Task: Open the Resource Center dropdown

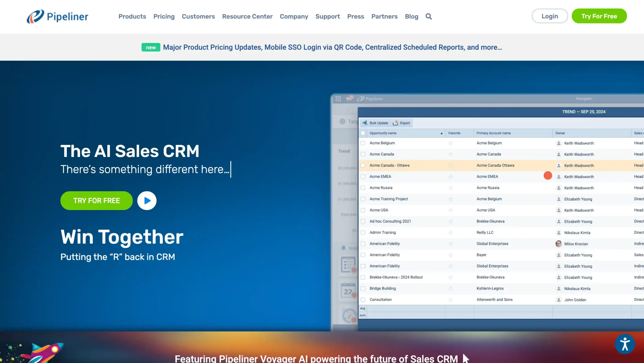Action: 247,16
